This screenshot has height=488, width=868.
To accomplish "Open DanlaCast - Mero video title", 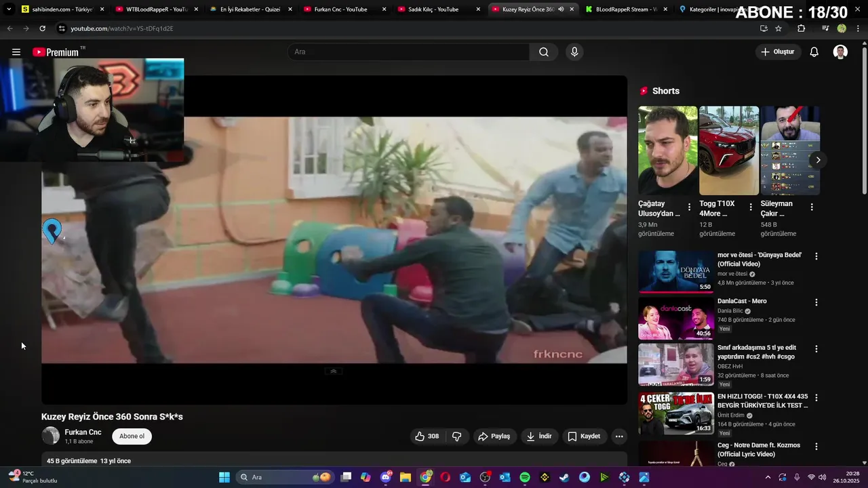I will pos(742,301).
